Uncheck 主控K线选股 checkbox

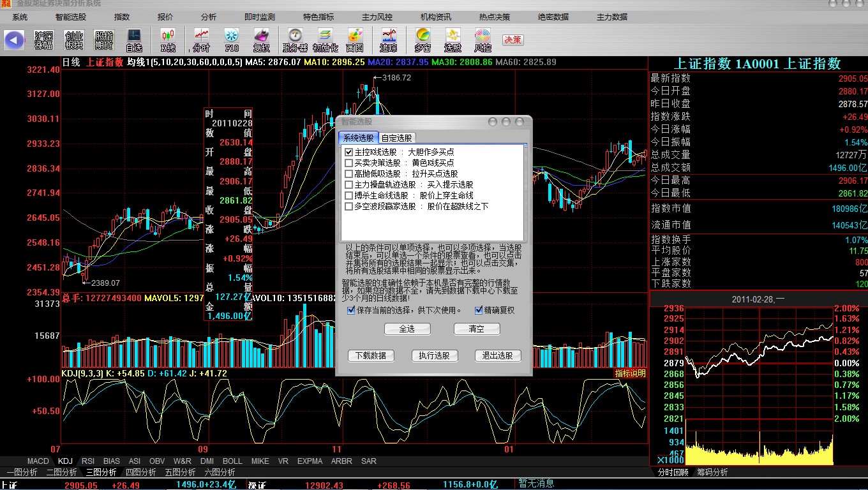point(348,152)
